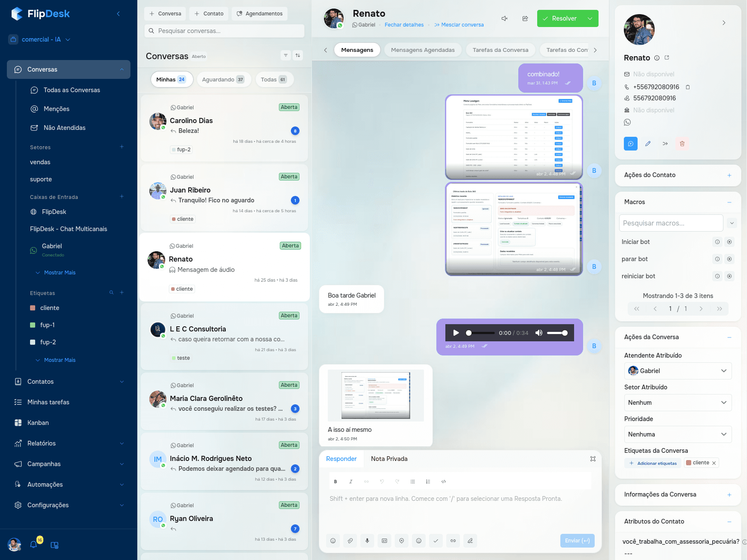Copy the phone number +556792080916

point(688,87)
